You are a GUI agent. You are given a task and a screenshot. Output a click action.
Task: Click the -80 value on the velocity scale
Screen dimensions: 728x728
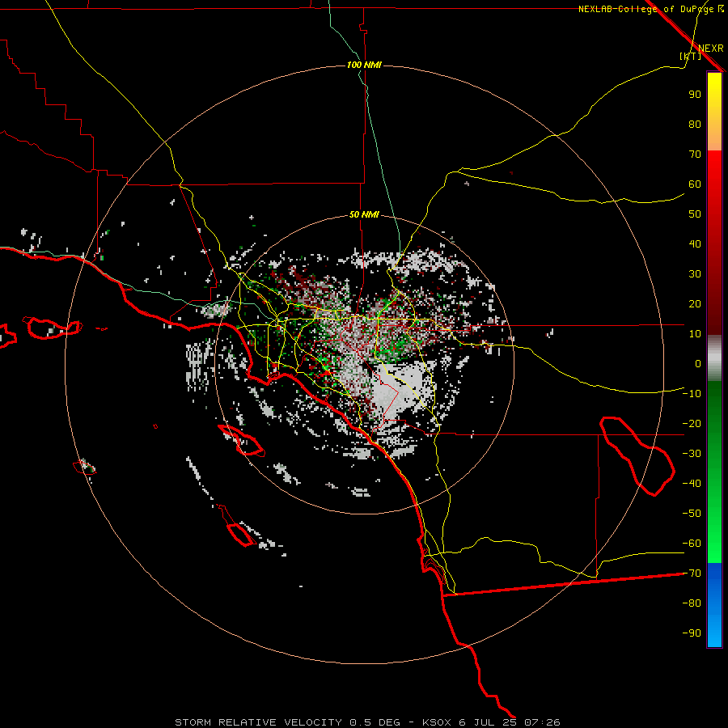tap(692, 603)
